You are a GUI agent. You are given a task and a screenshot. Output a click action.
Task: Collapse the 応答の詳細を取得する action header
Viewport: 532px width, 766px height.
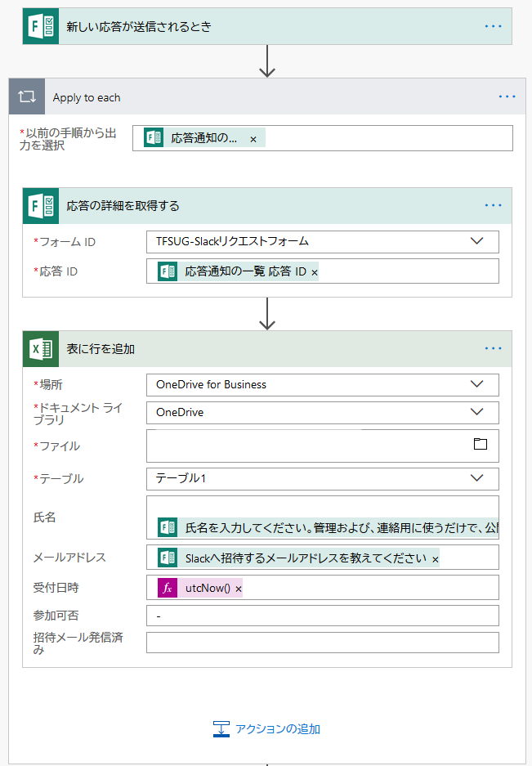pos(267,206)
